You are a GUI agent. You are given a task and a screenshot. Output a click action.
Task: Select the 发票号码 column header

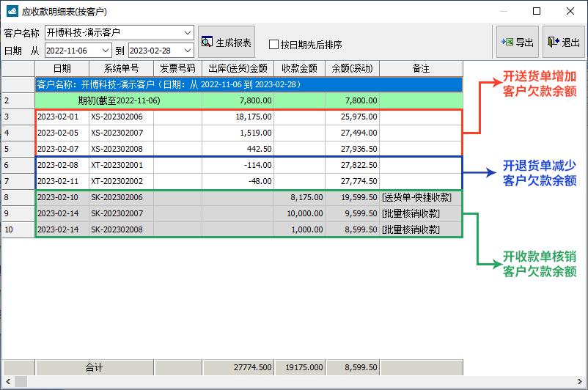[177, 68]
